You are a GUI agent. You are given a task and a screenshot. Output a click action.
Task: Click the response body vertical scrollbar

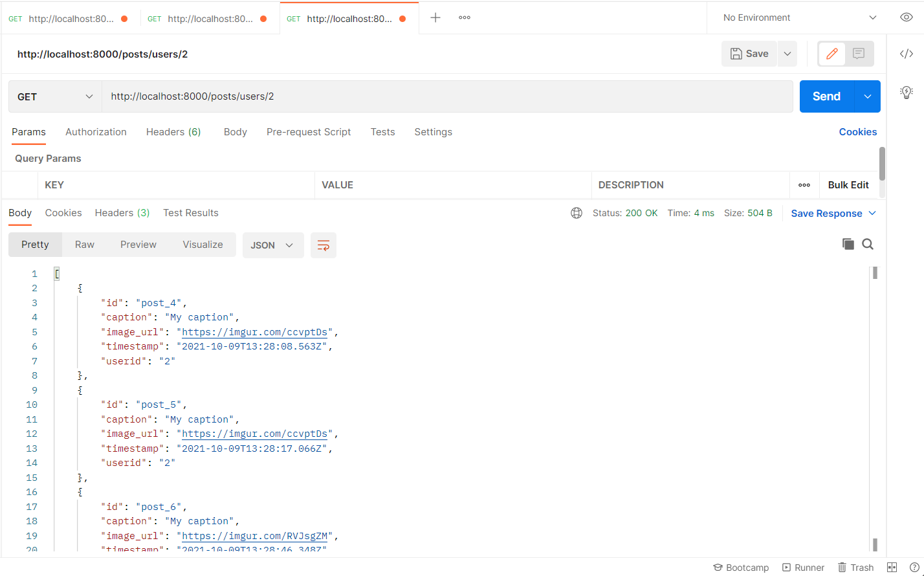tap(875, 409)
